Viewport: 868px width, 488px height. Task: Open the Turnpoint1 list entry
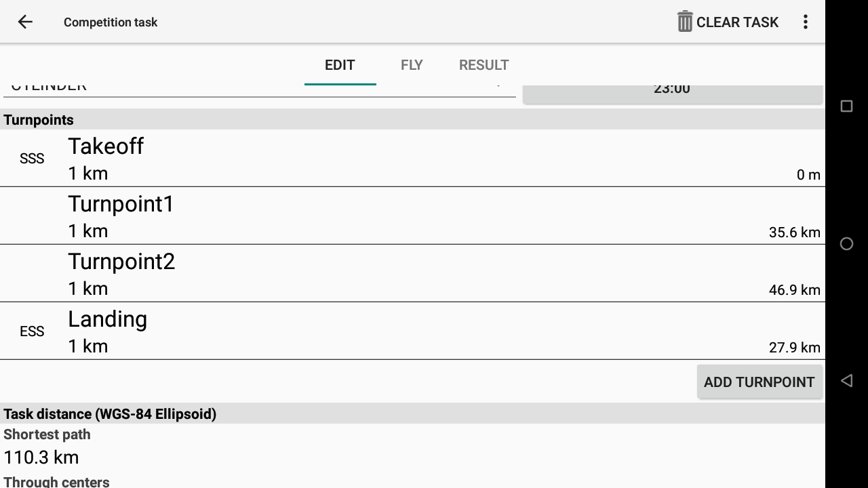pos(412,216)
